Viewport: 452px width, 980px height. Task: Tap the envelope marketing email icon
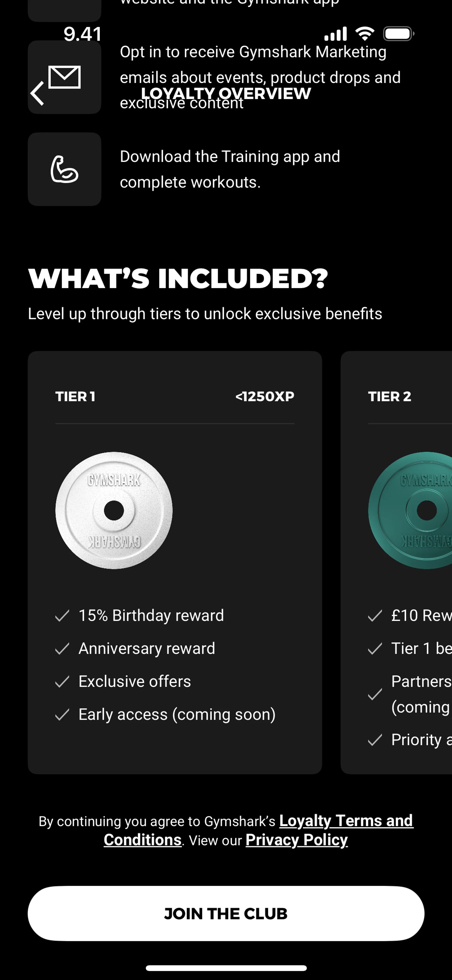click(65, 77)
